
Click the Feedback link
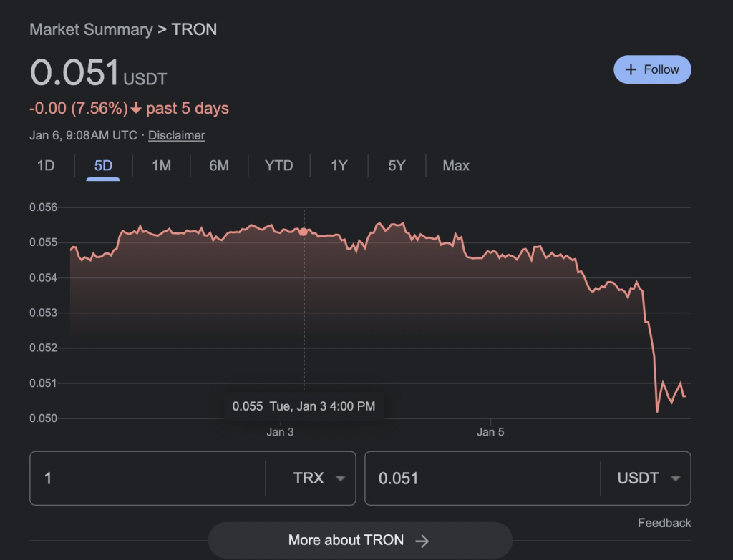point(664,523)
